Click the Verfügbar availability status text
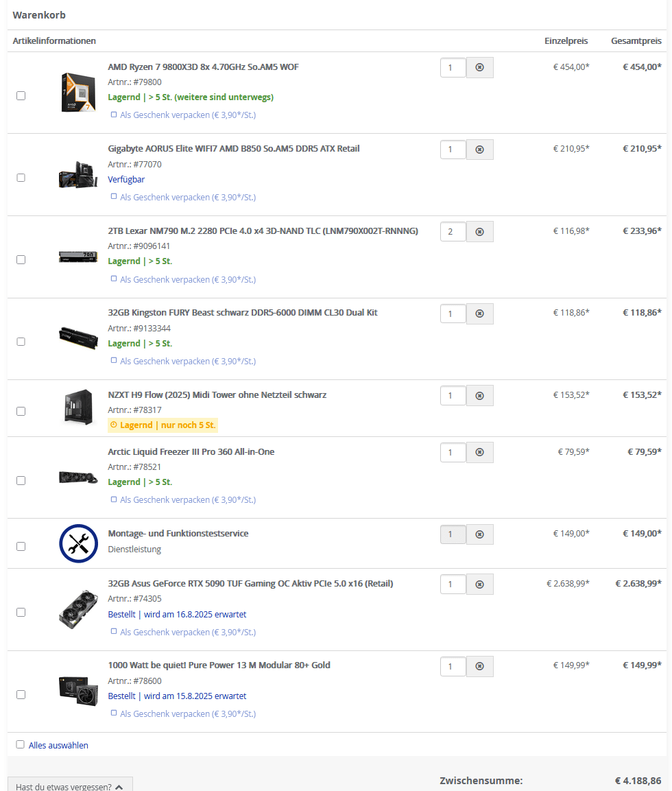672x791 pixels. pyautogui.click(x=126, y=180)
